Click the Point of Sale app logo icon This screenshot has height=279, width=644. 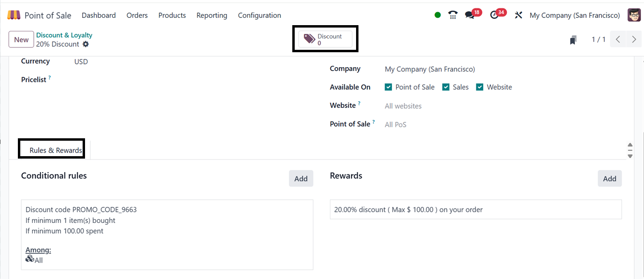(x=14, y=15)
